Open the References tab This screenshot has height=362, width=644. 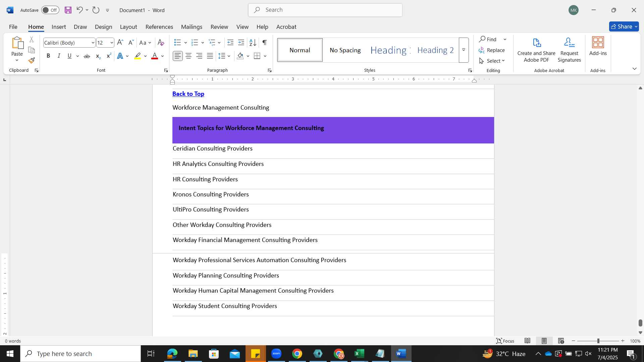pos(159,27)
